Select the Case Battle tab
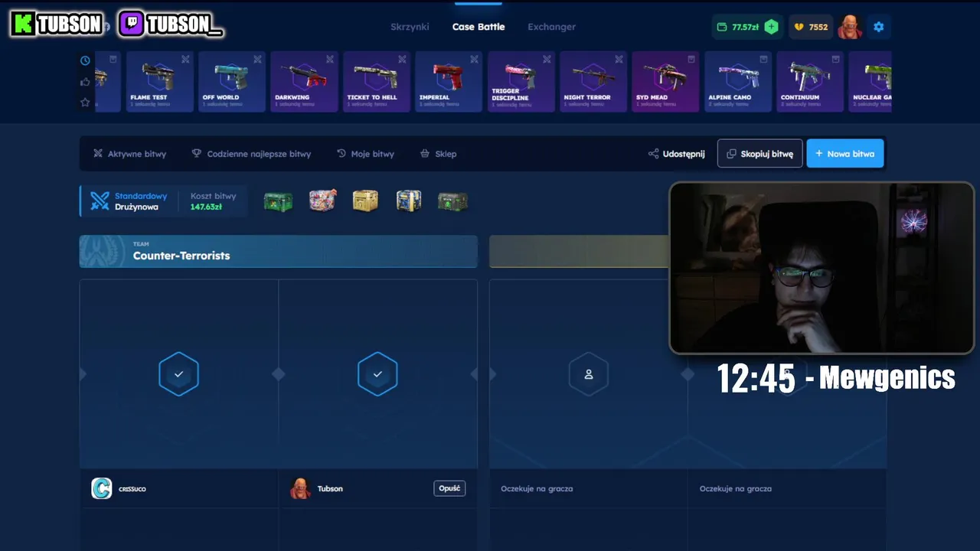 coord(479,27)
